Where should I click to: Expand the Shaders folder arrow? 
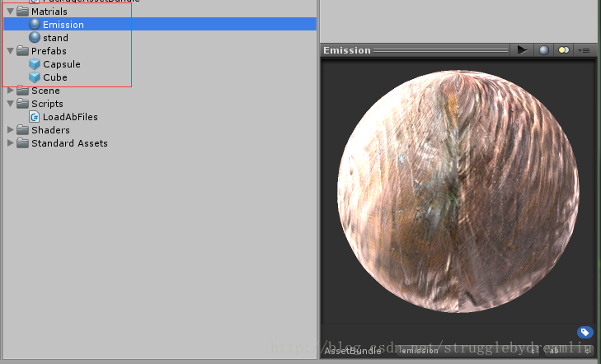[11, 130]
